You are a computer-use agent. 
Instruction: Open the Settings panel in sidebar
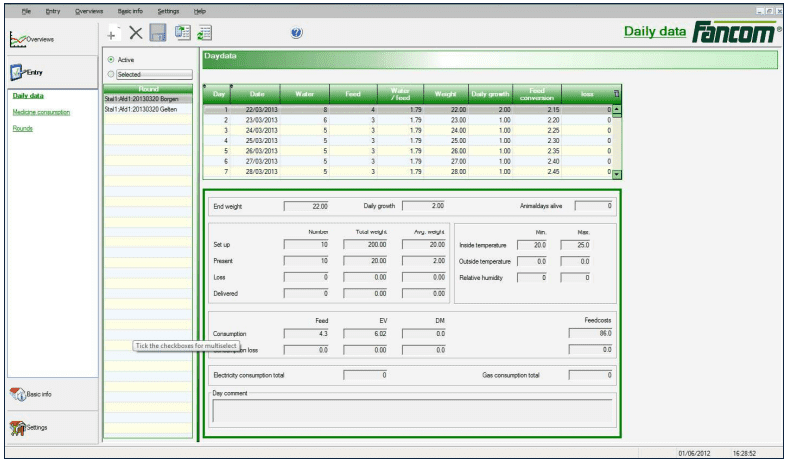click(x=48, y=428)
